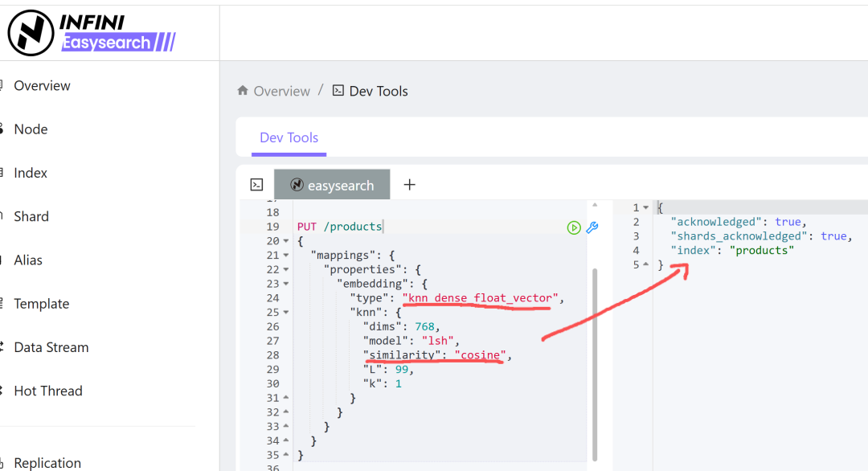Collapse the fold arrow on line 20
The width and height of the screenshot is (868, 471).
[x=286, y=241]
